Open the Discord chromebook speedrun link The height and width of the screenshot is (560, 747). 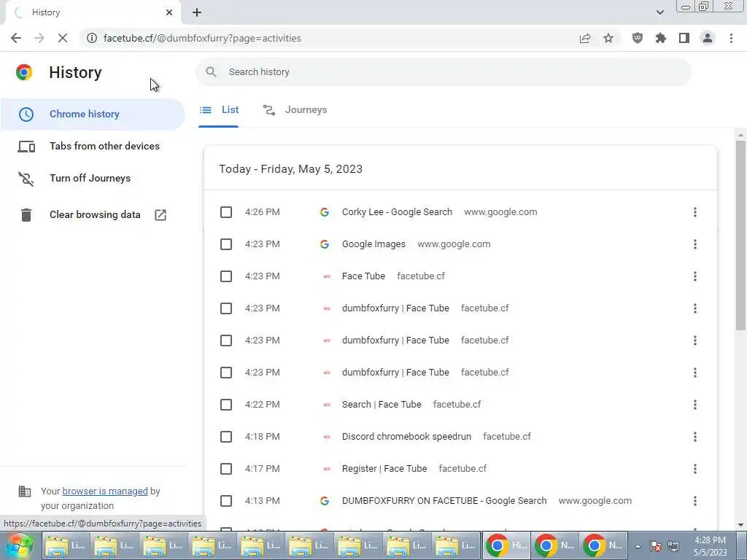point(406,437)
